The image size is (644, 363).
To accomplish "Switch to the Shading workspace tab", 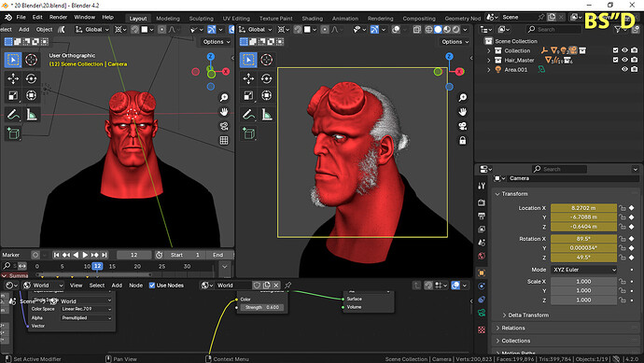I will (313, 19).
